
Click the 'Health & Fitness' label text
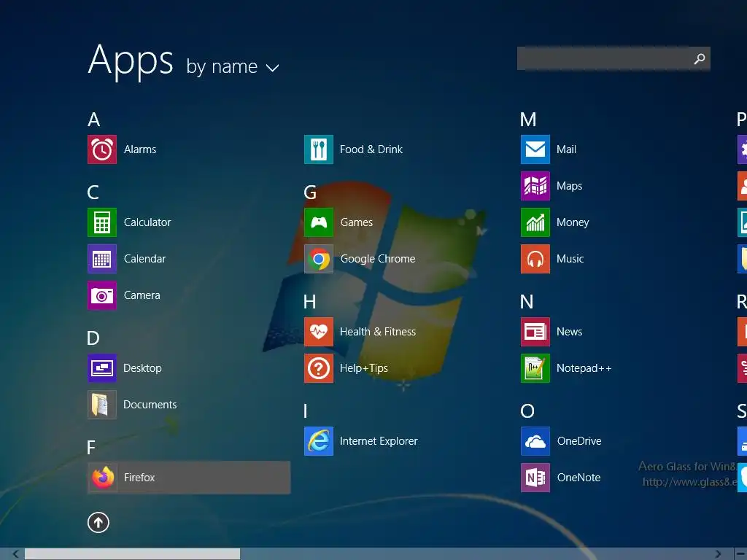click(378, 332)
